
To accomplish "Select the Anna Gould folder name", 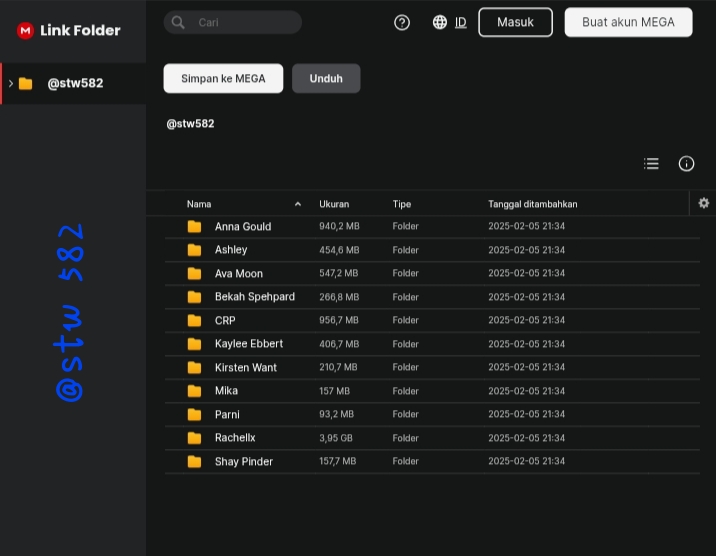I will click(243, 226).
